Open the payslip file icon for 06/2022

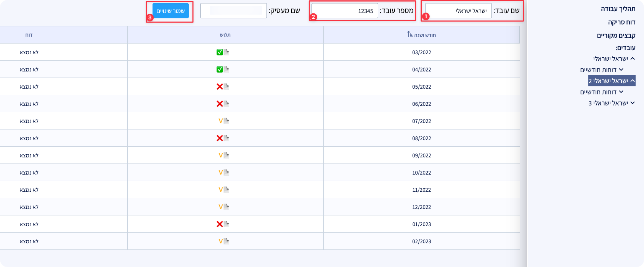click(x=226, y=104)
